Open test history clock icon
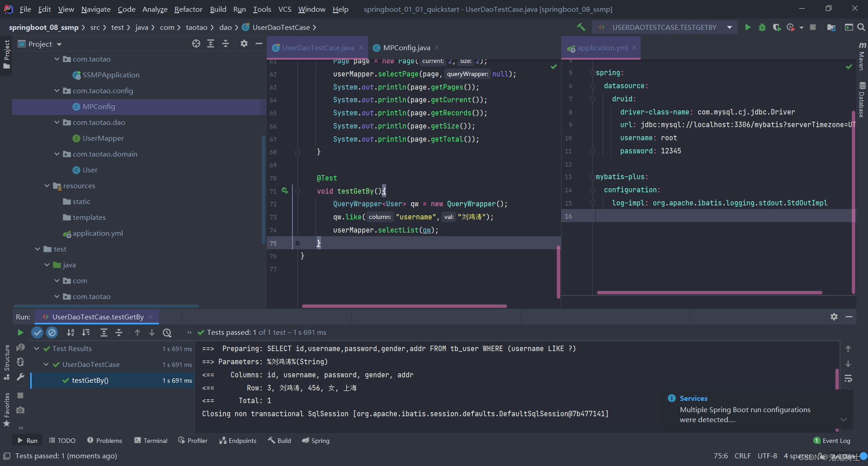Screen dimensions: 868x466 167,333
